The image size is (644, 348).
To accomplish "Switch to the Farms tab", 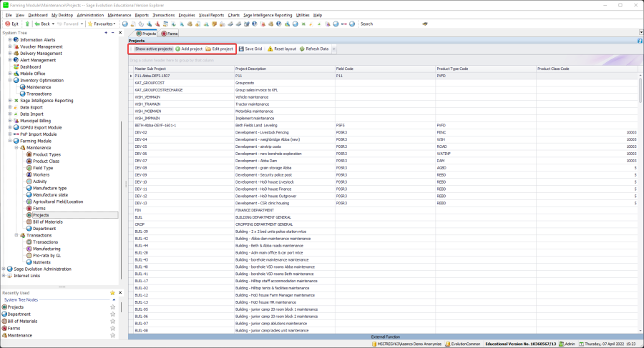I will point(170,33).
